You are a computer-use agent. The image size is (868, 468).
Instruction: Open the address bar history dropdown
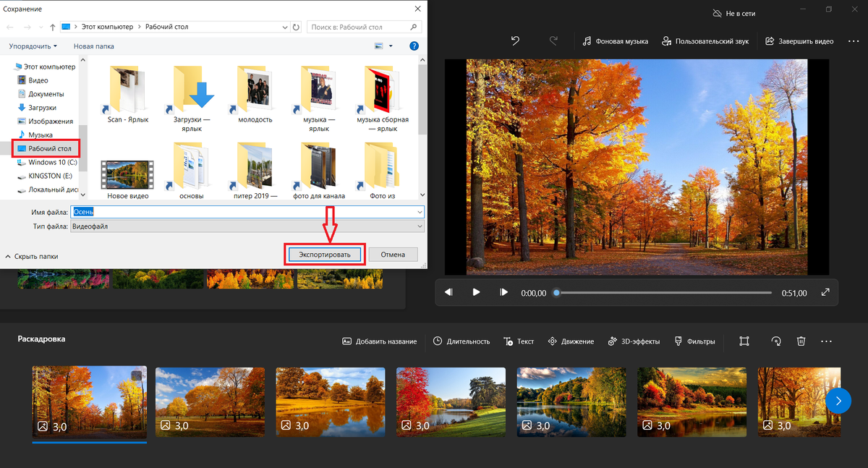(284, 27)
